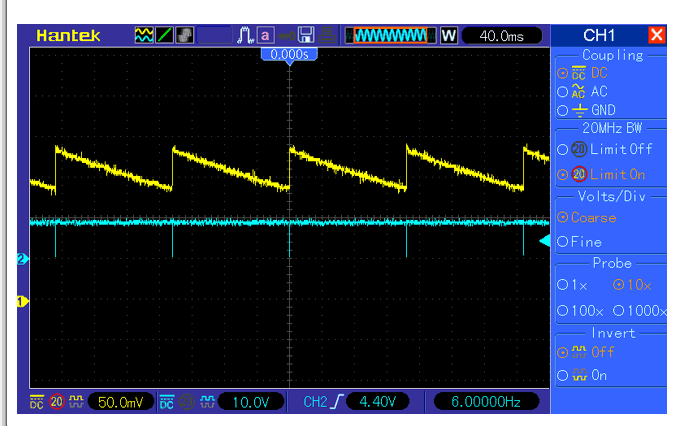The height and width of the screenshot is (426, 700).
Task: Click CH2 invert status icon in bottom bar
Action: pyautogui.click(x=207, y=402)
